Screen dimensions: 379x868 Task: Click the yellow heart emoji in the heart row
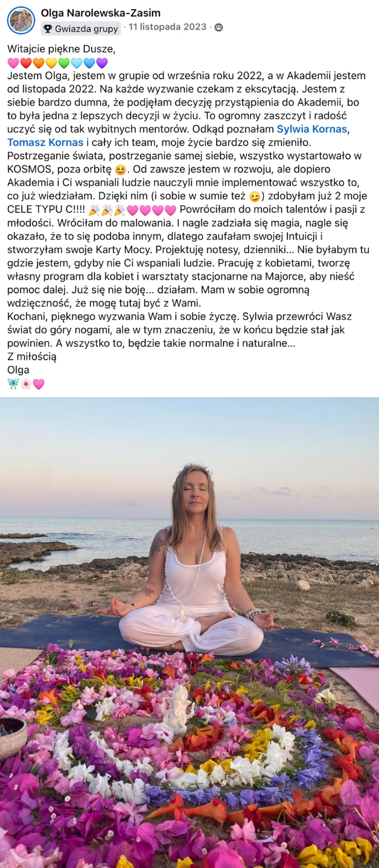(x=51, y=63)
